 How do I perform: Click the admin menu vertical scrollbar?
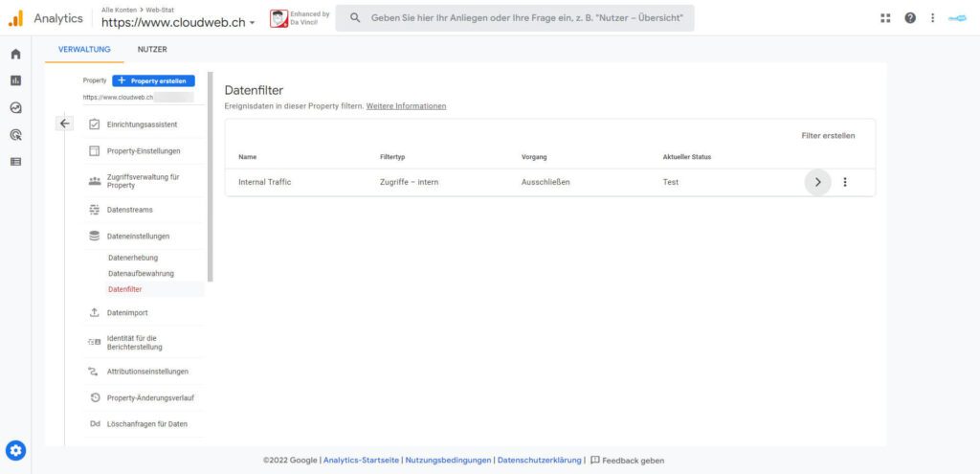point(211,177)
